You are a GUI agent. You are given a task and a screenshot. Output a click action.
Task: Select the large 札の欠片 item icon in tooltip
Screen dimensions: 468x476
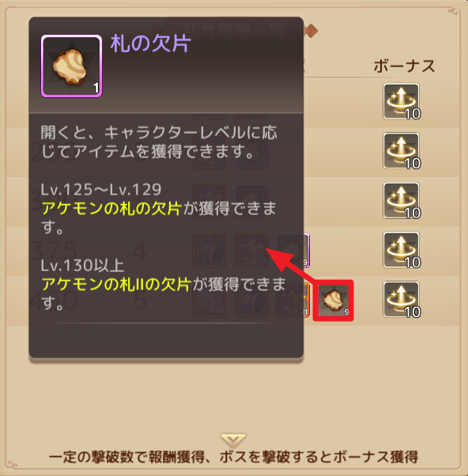click(72, 66)
